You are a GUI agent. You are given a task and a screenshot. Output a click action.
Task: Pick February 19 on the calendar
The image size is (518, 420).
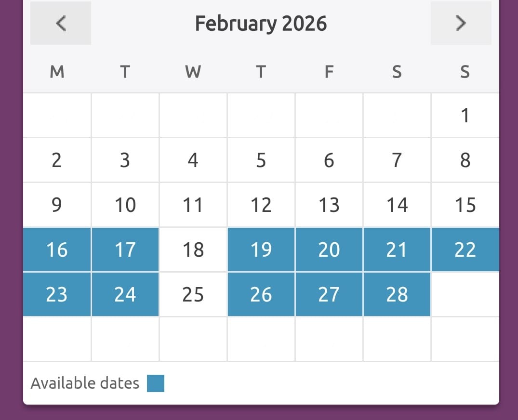(261, 249)
